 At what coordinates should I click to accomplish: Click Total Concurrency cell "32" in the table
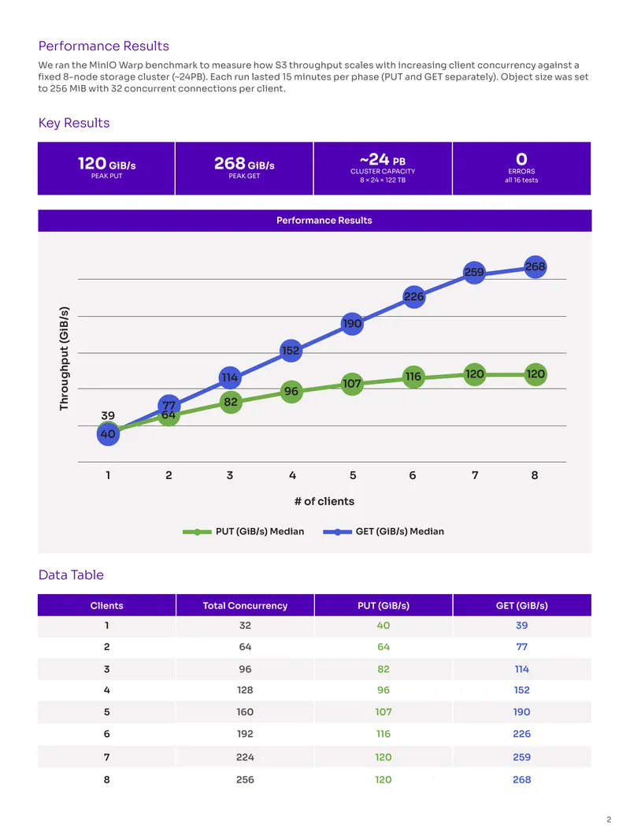click(245, 625)
